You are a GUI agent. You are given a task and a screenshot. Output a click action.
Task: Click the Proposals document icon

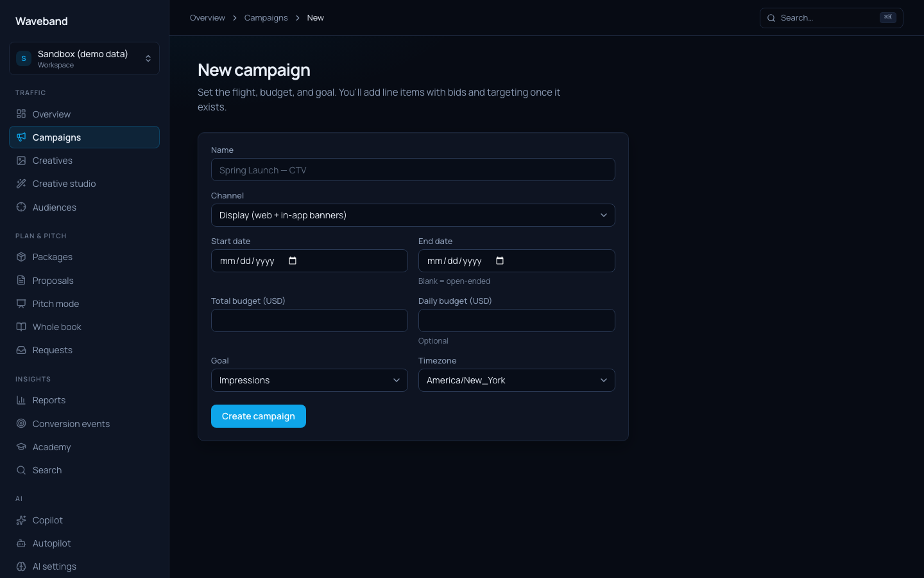coord(21,280)
